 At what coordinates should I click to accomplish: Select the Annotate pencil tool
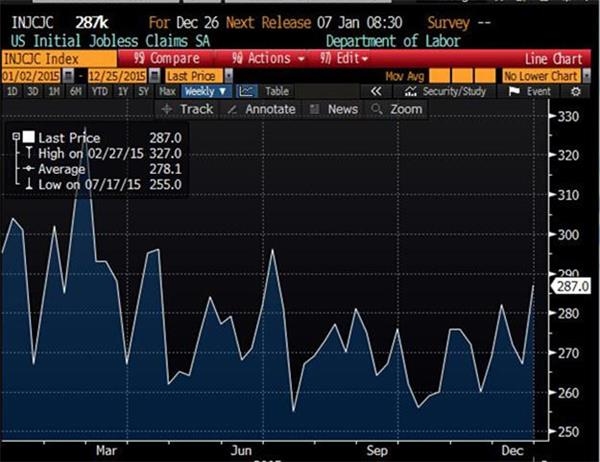tap(262, 109)
